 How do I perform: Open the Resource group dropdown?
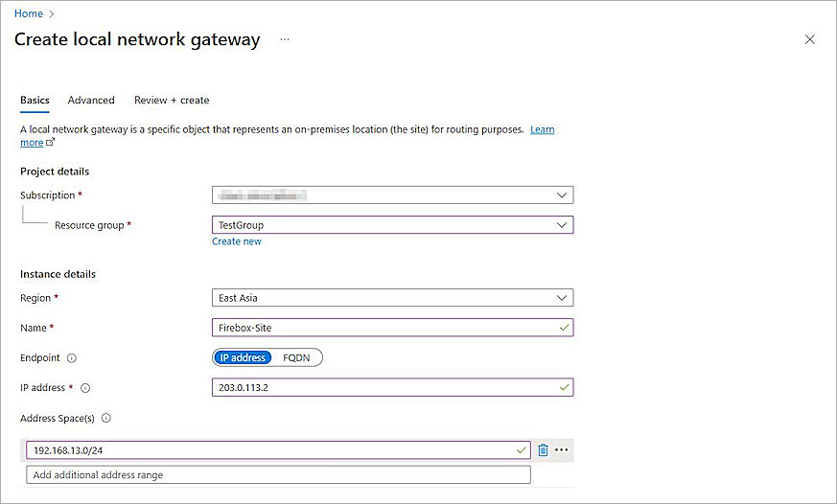click(392, 225)
